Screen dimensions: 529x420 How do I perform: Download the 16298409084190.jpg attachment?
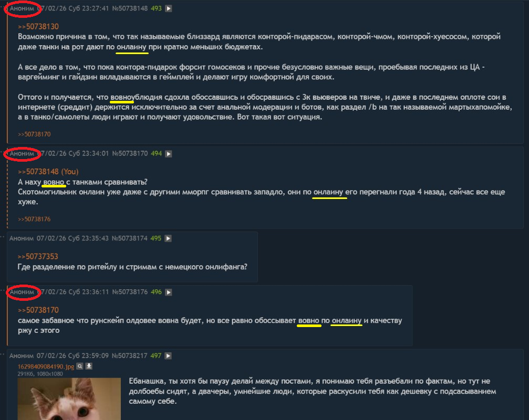pyautogui.click(x=89, y=366)
